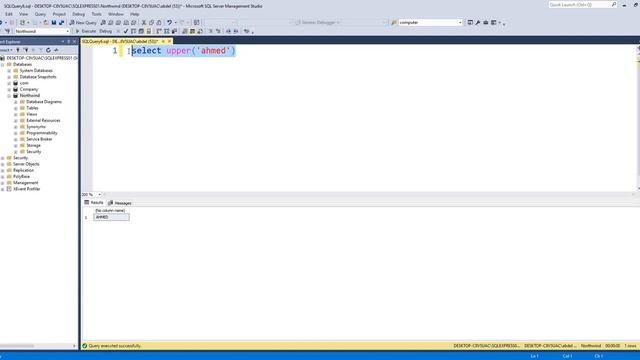Toggle Include Live Query Statistics
The height and width of the screenshot is (360, 640).
pyautogui.click(x=167, y=31)
